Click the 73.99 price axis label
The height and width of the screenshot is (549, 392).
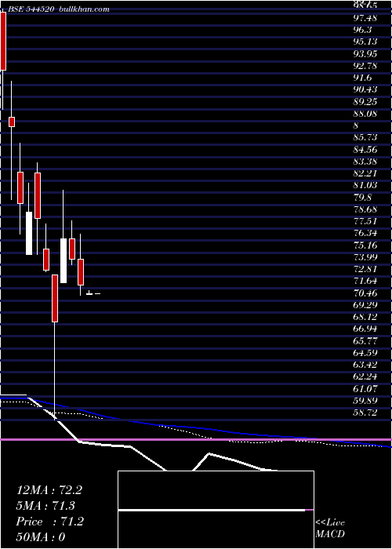coord(365,257)
